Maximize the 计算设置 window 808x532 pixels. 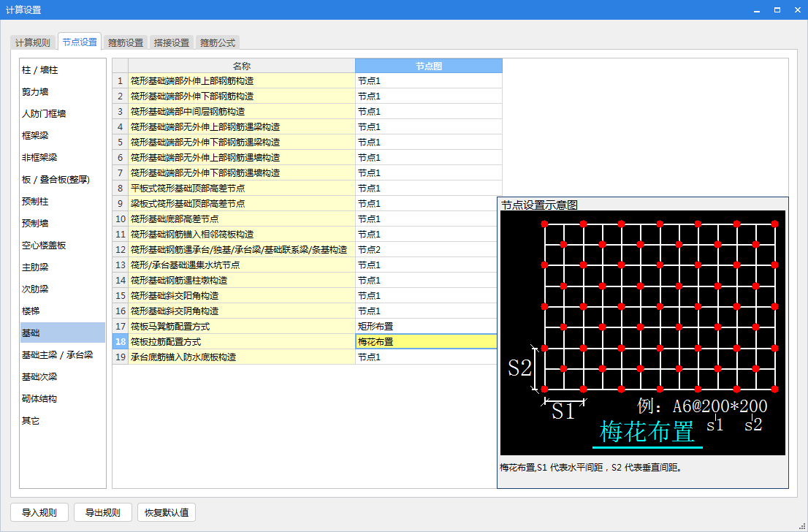[777, 9]
